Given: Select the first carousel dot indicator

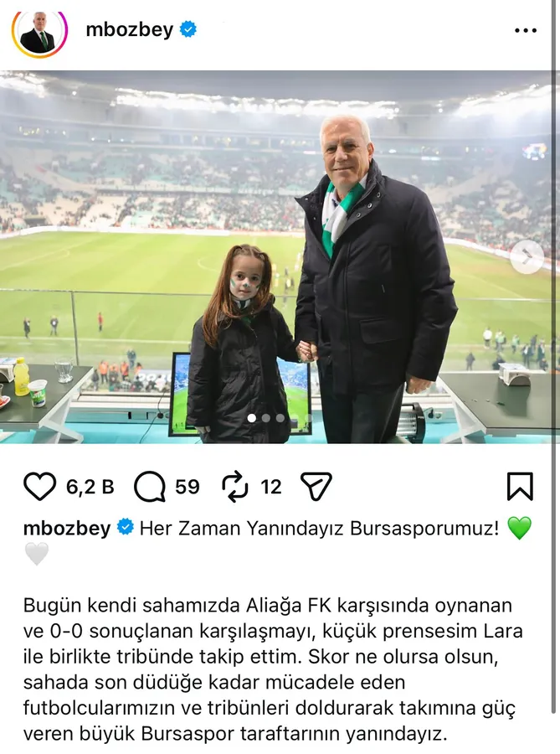Looking at the screenshot, I should (x=252, y=418).
